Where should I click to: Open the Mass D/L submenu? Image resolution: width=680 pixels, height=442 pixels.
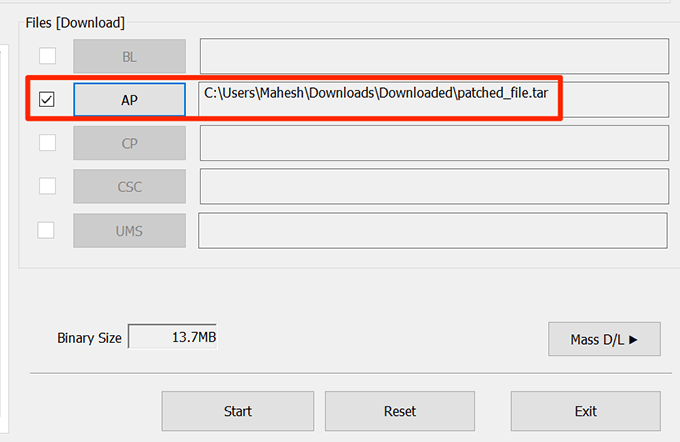[x=604, y=339]
